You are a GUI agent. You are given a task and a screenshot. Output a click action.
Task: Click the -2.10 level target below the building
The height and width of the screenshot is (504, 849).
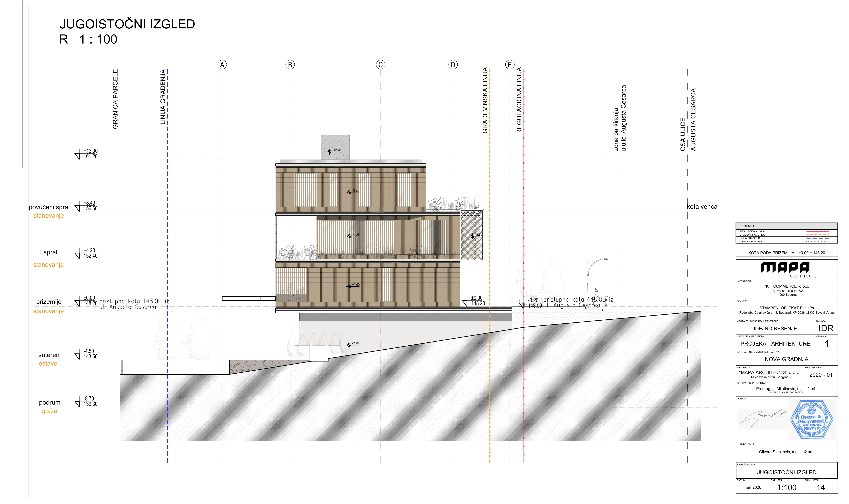click(x=349, y=345)
